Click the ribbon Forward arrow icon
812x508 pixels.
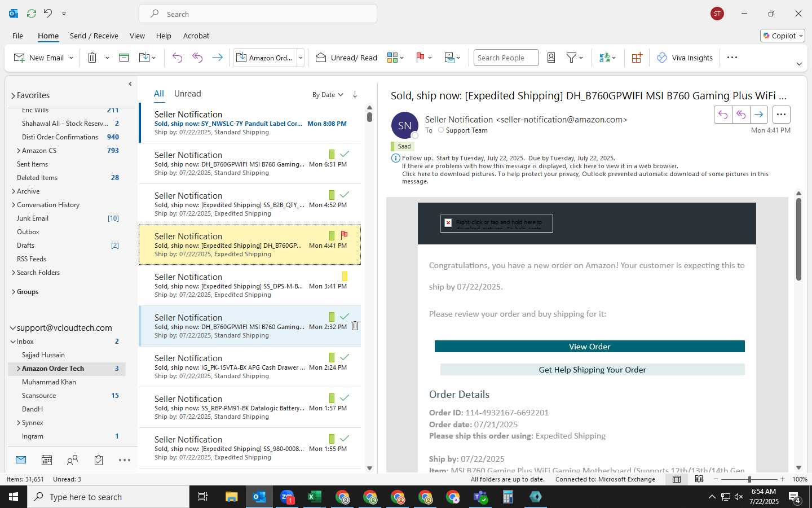pyautogui.click(x=217, y=58)
